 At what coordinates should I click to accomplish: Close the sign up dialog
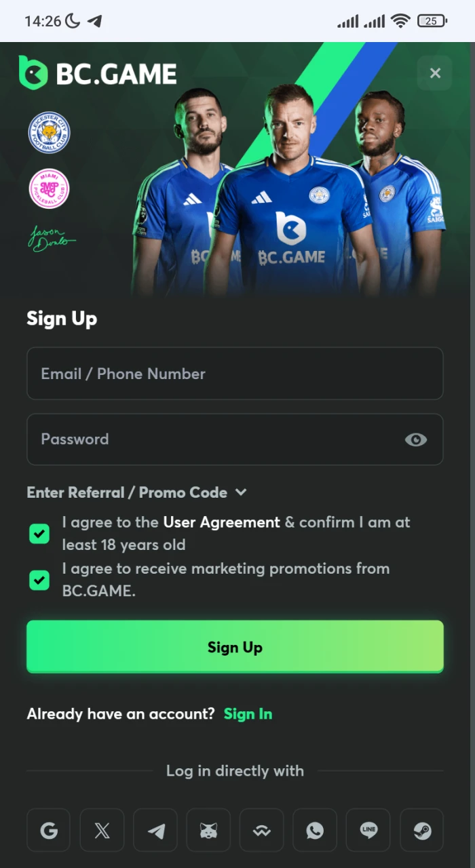[x=435, y=73]
